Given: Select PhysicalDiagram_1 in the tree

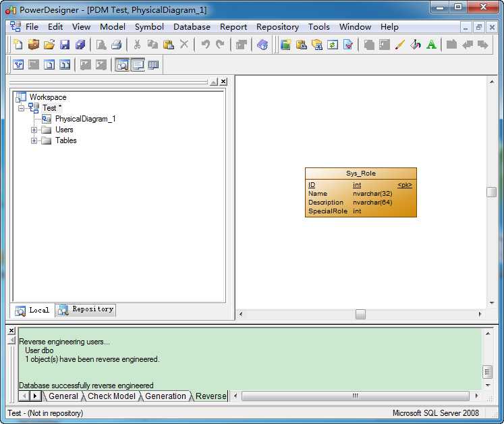Looking at the screenshot, I should pyautogui.click(x=85, y=119).
